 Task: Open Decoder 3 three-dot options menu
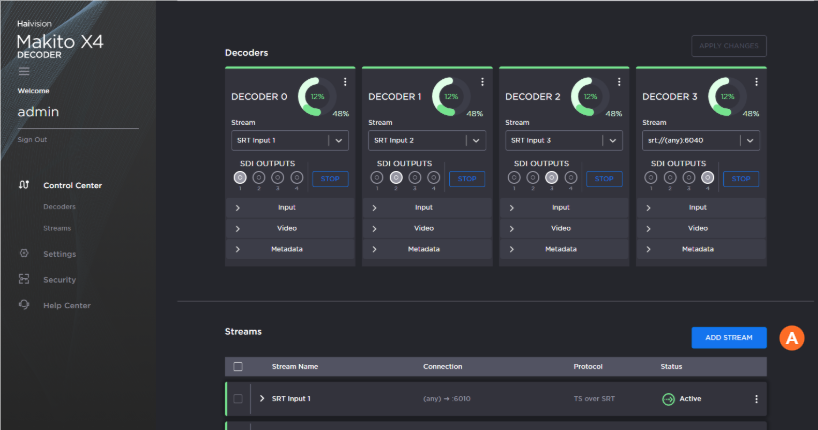[x=756, y=82]
